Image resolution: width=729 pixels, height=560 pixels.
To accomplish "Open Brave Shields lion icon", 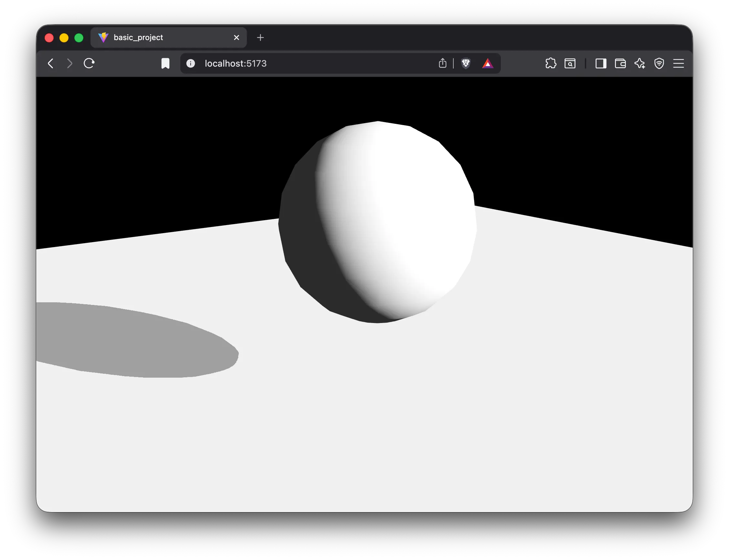I will pyautogui.click(x=466, y=63).
